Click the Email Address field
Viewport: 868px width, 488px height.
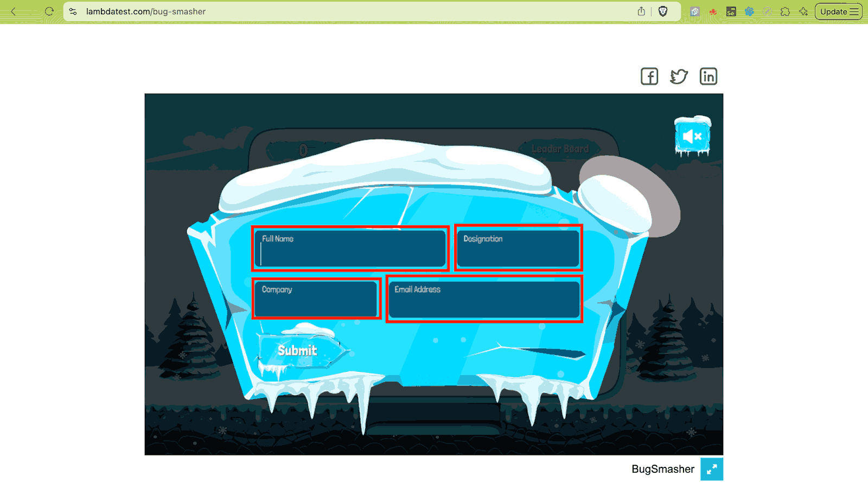pyautogui.click(x=484, y=299)
